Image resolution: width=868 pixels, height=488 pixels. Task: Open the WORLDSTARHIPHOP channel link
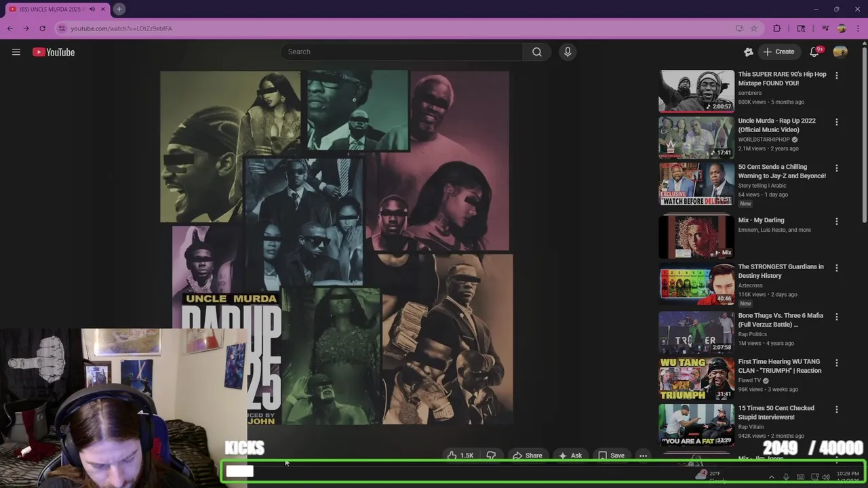764,140
